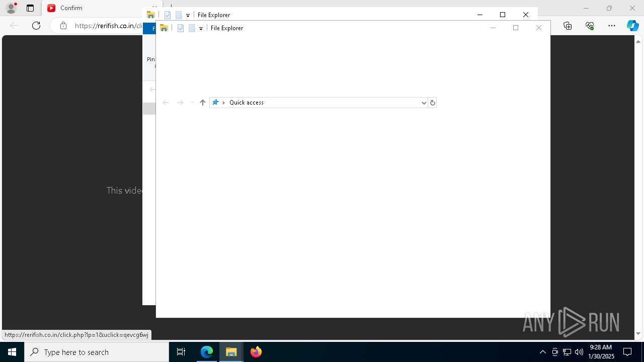Open Edge Collections icon
Screen dimensions: 644x362
click(x=568, y=26)
